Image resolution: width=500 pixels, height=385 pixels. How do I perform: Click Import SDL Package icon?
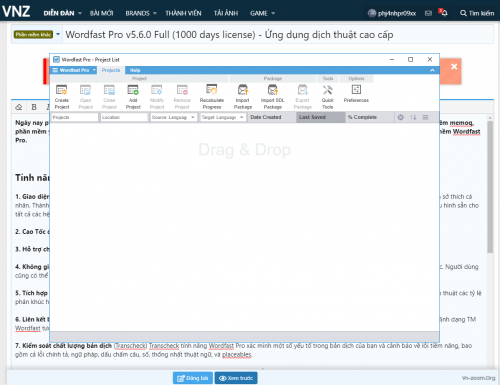coord(273,90)
